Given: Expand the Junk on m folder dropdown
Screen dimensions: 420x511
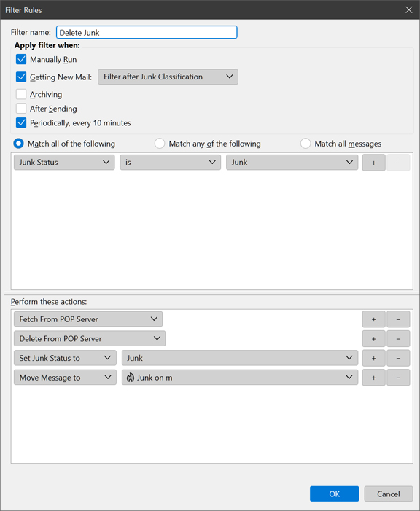Looking at the screenshot, I should pyautogui.click(x=240, y=378).
